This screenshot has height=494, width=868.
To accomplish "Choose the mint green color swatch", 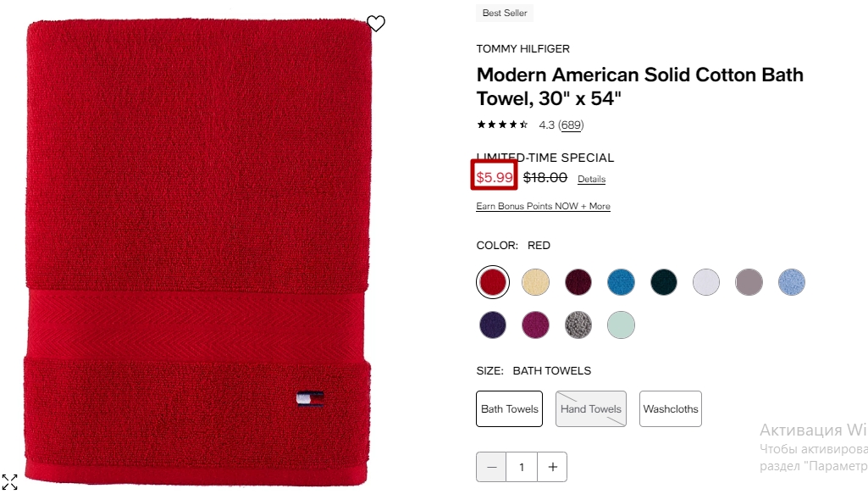I will [x=621, y=325].
